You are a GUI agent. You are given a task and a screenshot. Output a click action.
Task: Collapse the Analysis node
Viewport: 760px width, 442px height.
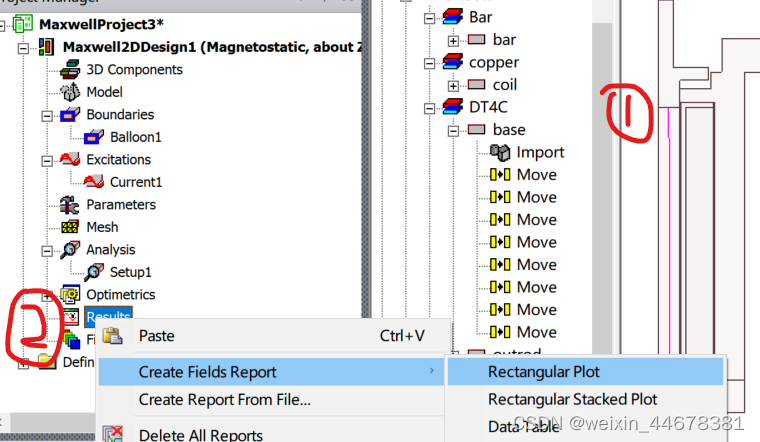pos(47,251)
